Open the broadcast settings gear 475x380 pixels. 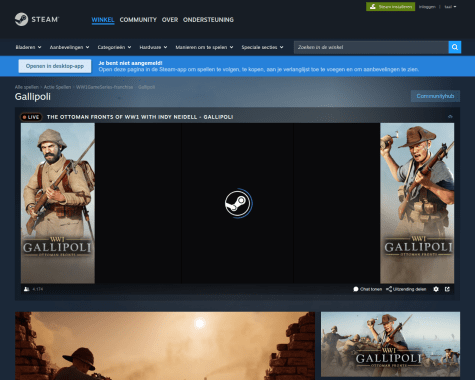point(436,289)
